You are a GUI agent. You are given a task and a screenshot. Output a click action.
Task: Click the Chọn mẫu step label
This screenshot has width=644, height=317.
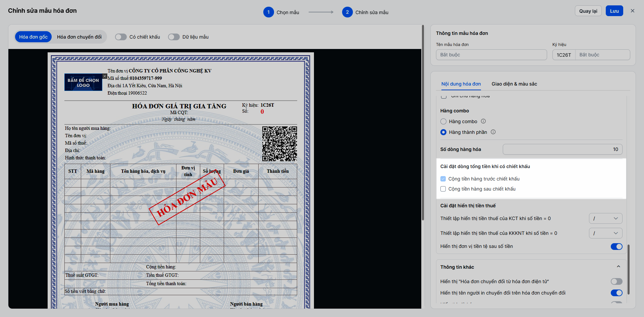[x=288, y=12]
